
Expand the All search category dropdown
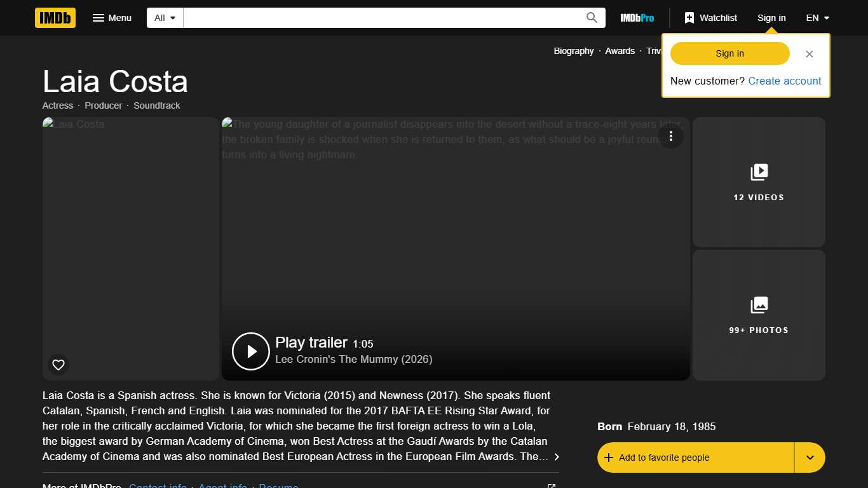click(165, 18)
